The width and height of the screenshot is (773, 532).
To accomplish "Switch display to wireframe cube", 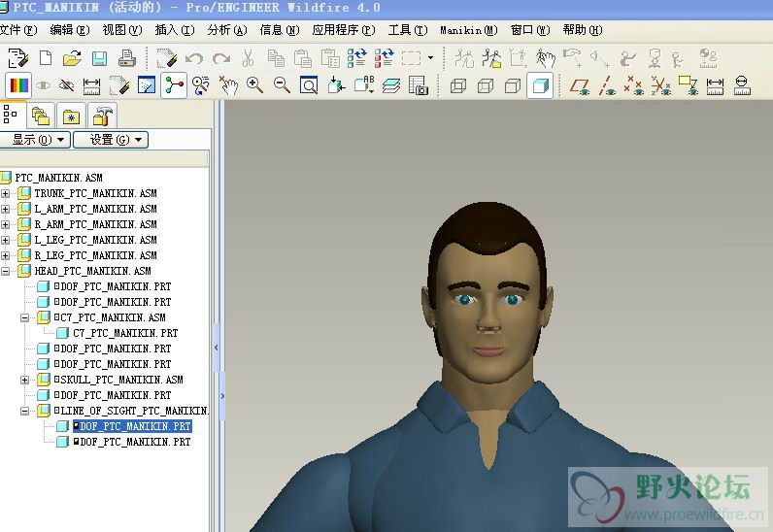I will [458, 86].
